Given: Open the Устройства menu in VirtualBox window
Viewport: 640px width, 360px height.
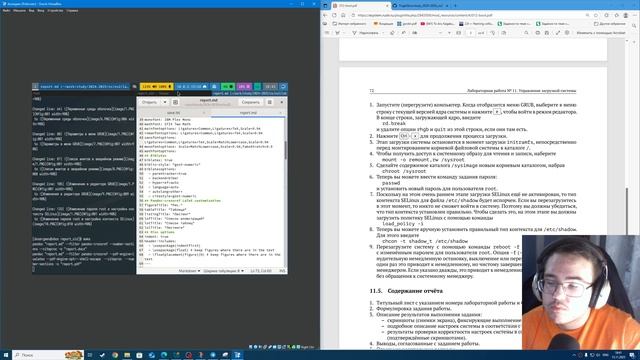Looking at the screenshot, I should tap(55, 11).
